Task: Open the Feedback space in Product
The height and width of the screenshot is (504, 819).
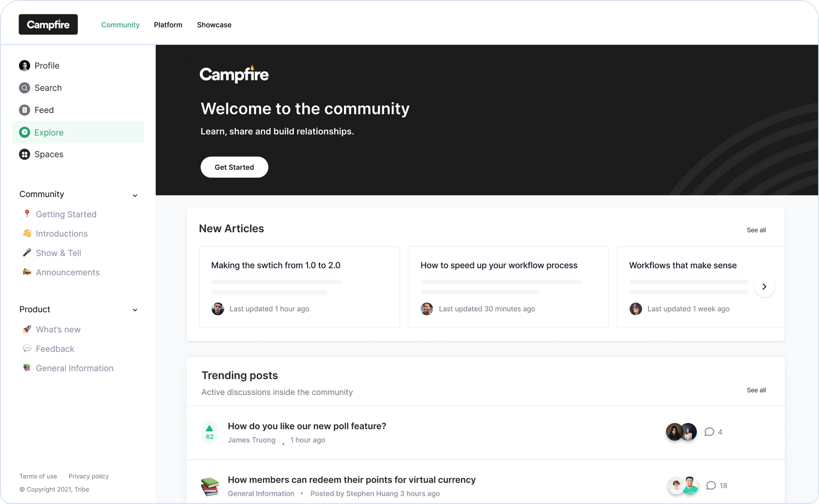Action: click(x=55, y=349)
